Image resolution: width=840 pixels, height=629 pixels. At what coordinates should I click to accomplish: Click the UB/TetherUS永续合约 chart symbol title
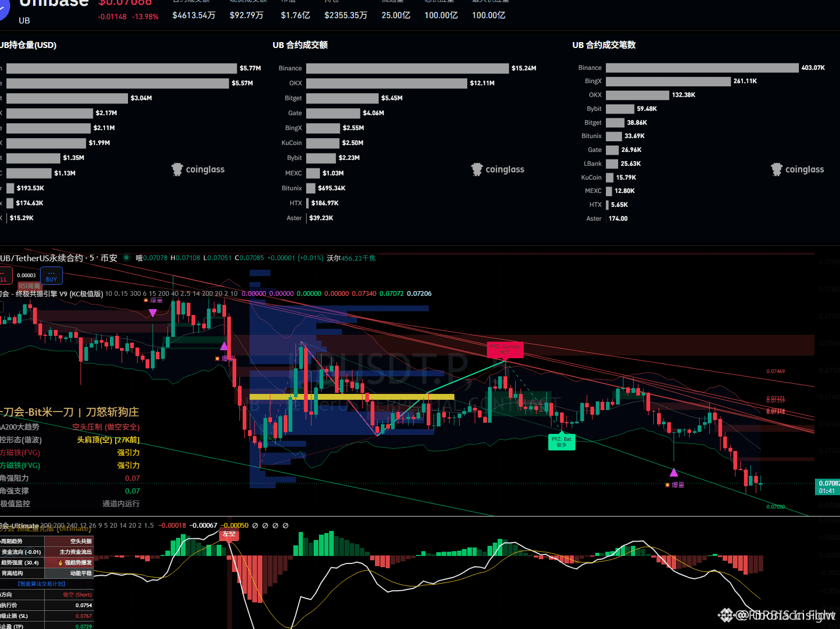tap(59, 258)
